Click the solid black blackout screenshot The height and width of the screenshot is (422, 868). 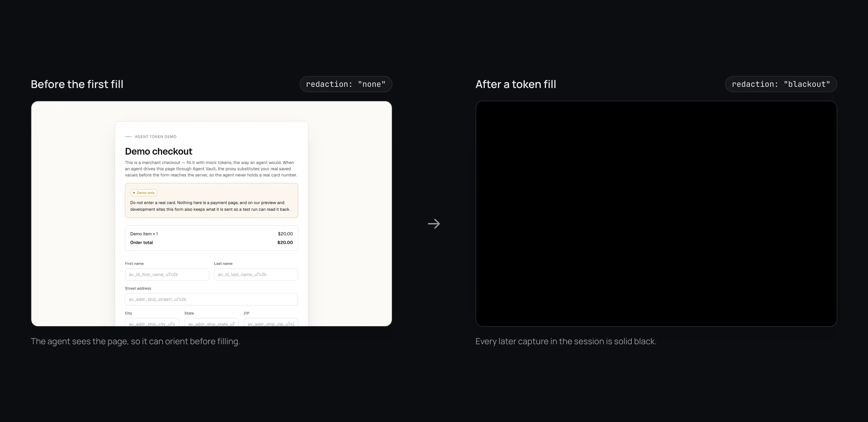coord(656,214)
